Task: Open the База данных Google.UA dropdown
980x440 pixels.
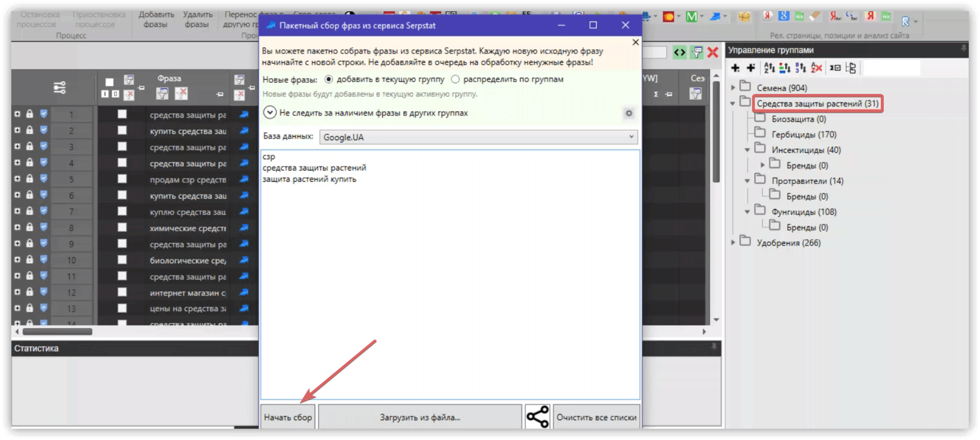Action: [x=478, y=137]
